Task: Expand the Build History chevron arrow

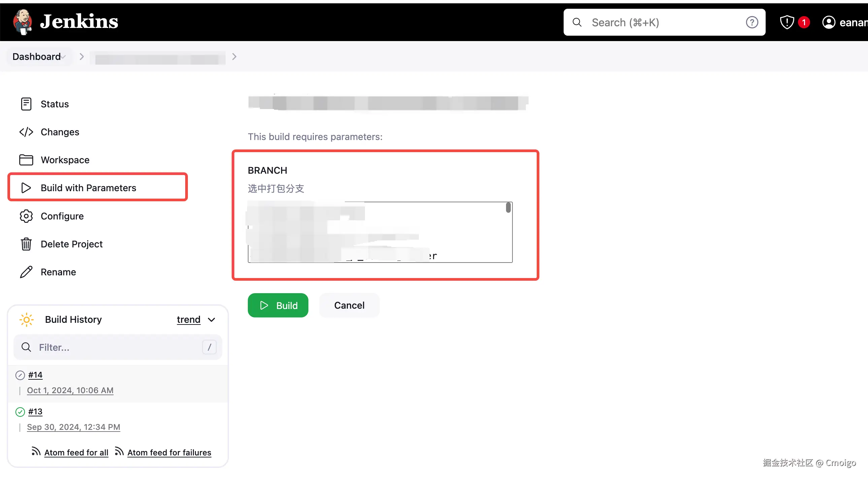Action: coord(211,320)
